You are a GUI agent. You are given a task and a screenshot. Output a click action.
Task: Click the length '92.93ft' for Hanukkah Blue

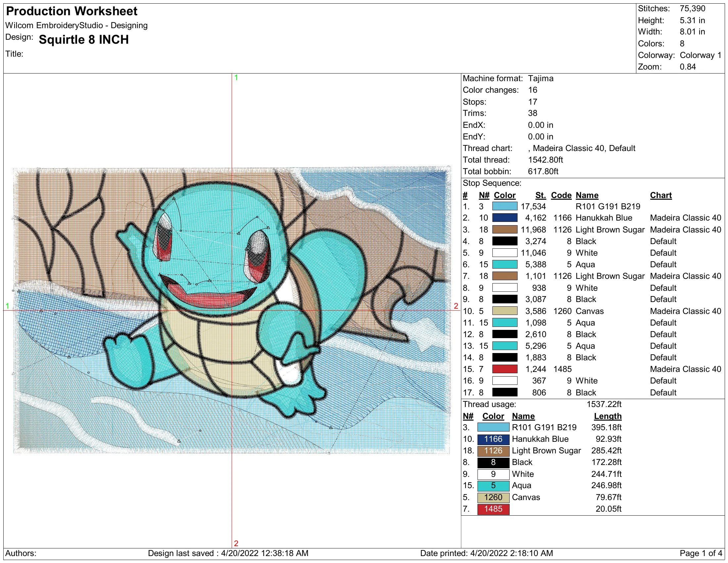click(x=609, y=439)
